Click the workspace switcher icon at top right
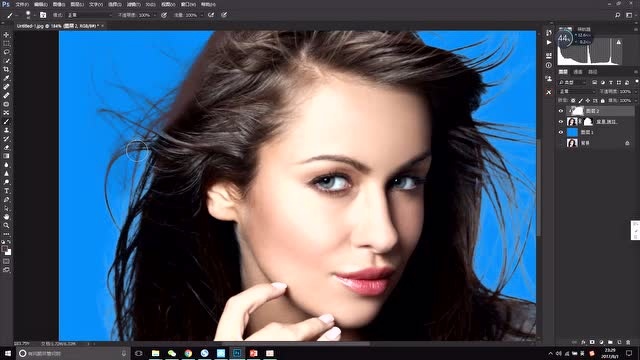The width and height of the screenshot is (640, 360). [x=629, y=15]
